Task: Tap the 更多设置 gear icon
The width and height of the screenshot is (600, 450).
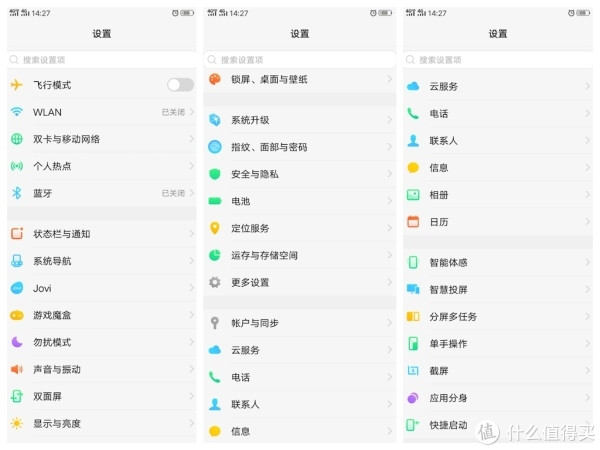Action: click(214, 282)
